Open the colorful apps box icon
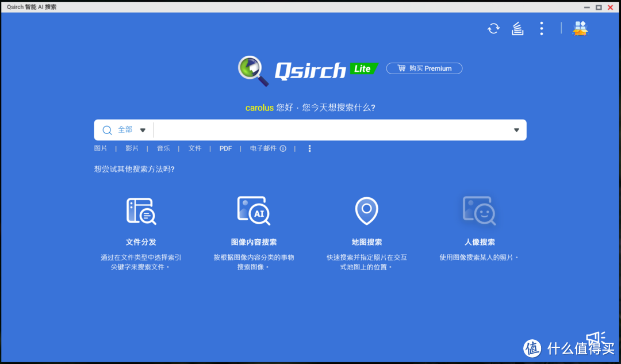The height and width of the screenshot is (364, 621). click(x=580, y=29)
